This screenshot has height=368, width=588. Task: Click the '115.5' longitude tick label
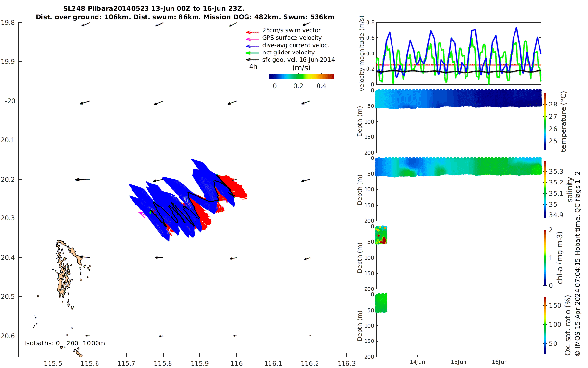[53, 364]
